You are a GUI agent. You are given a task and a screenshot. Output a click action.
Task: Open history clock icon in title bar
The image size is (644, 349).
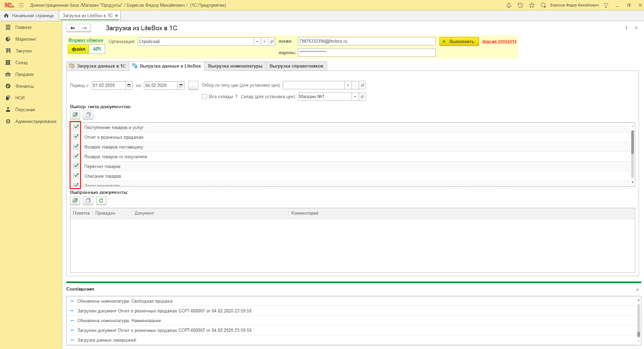point(520,5)
